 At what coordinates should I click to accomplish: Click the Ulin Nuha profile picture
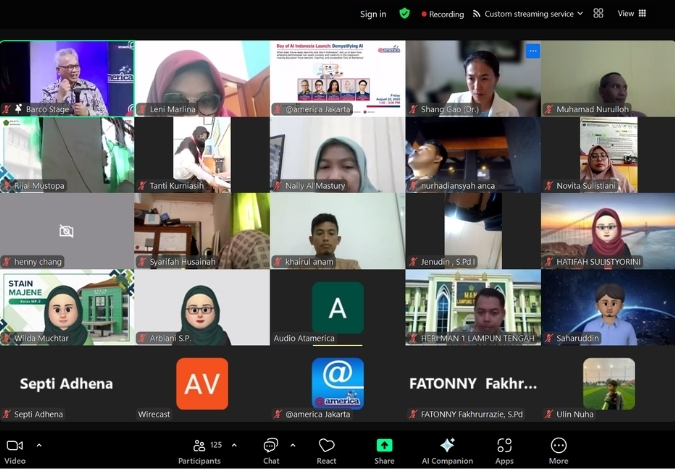click(609, 384)
